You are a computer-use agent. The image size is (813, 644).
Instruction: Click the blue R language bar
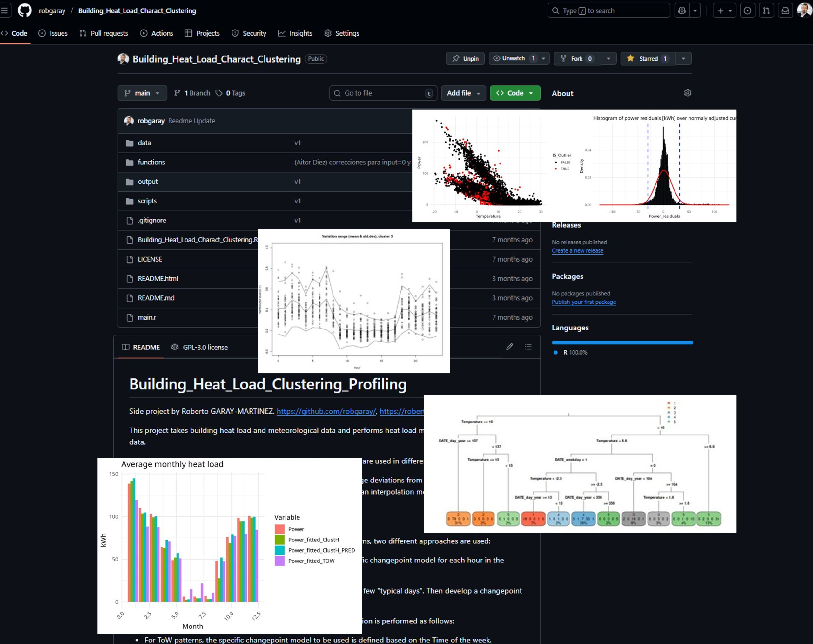[622, 342]
